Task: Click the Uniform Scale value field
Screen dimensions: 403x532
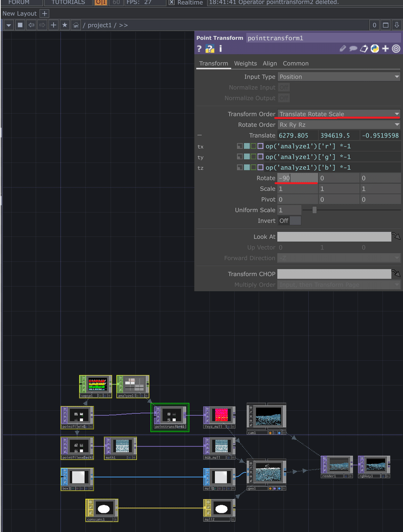Action: [289, 210]
